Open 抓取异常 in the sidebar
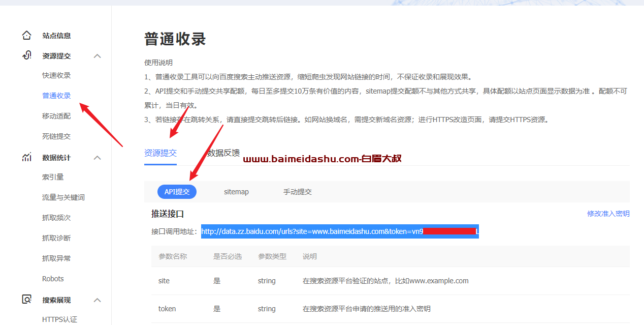This screenshot has height=325, width=644. pos(56,258)
